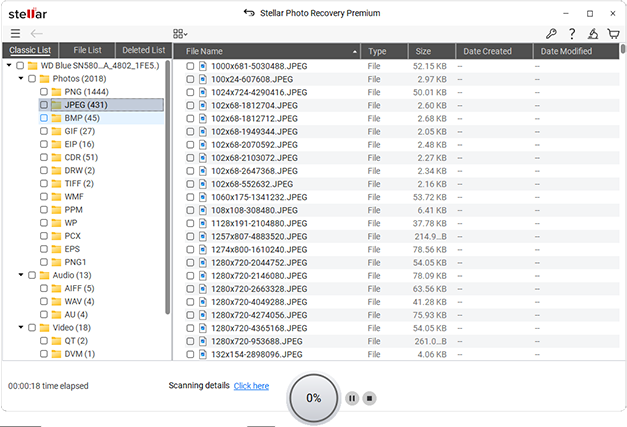The image size is (627, 427).
Task: Sort by File Name column header
Action: pos(267,51)
